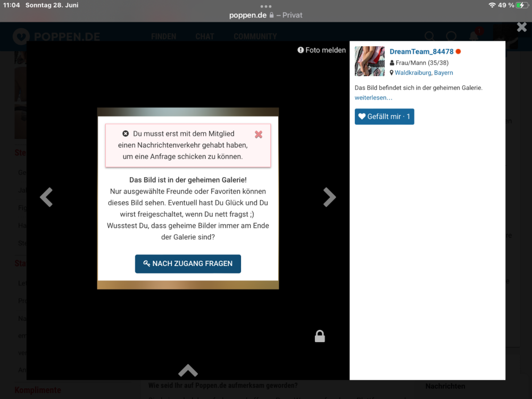Click the text 'Das Bild ist in der geheimen Galerie!'

(188, 180)
